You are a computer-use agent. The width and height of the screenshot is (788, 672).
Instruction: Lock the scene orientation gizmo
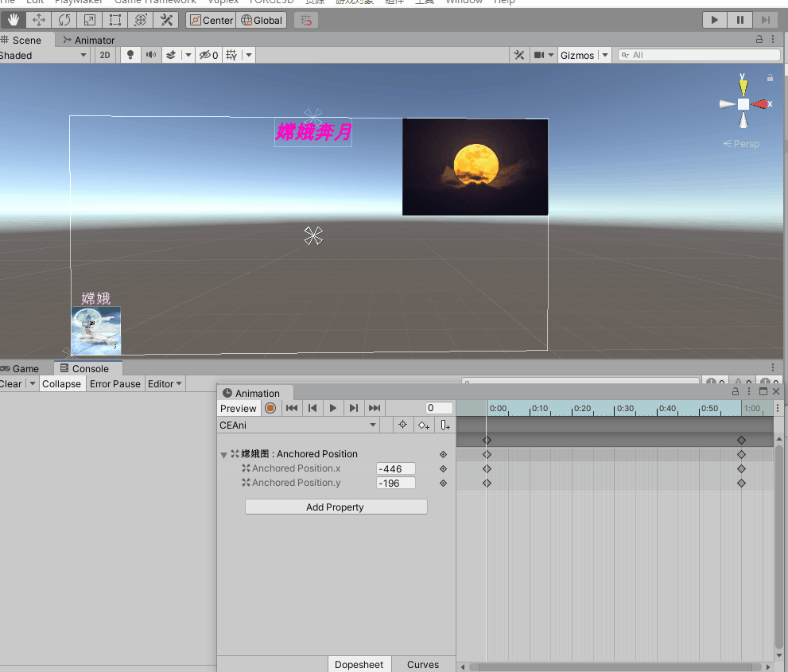click(770, 78)
